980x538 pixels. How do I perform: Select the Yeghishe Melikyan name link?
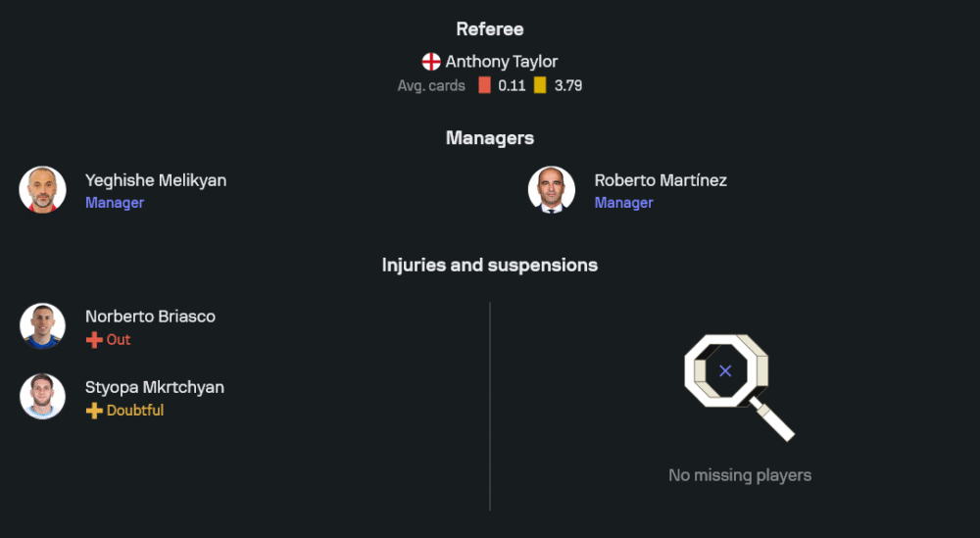pyautogui.click(x=156, y=180)
